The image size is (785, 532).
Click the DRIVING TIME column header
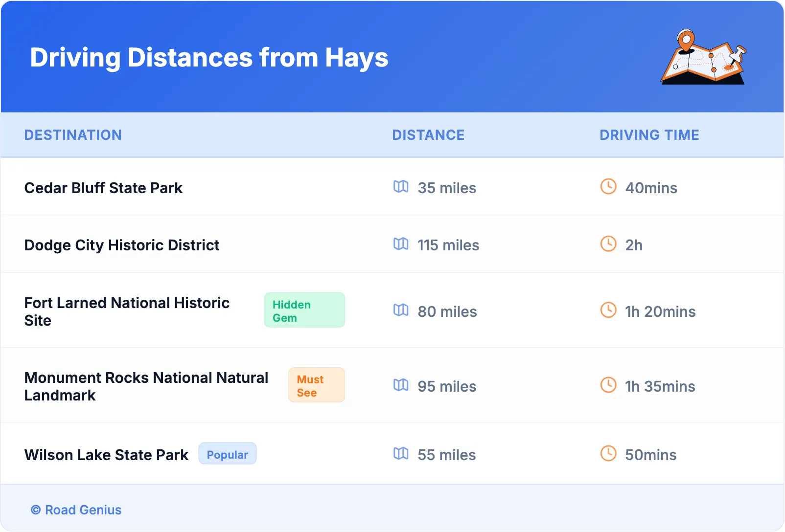click(649, 135)
